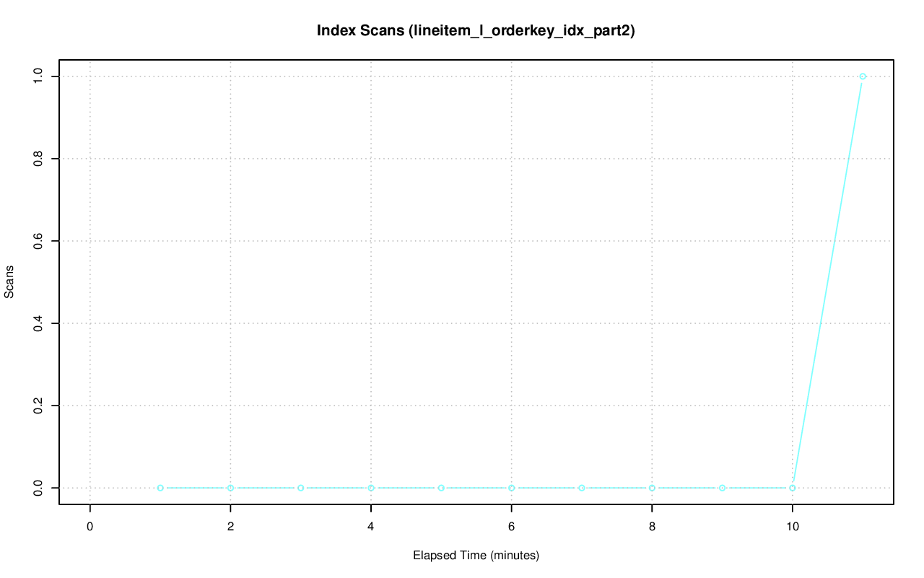Screen dimensions: 924x578
Task: Click the x-axis tick label 10
Action: coord(793,527)
